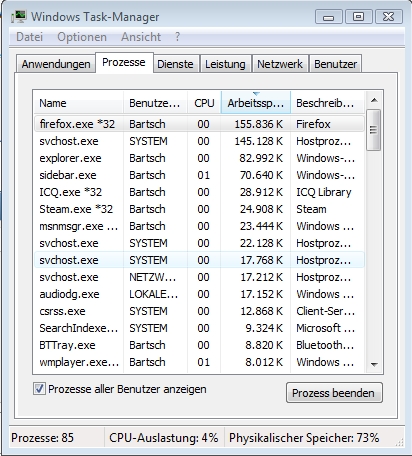Toggle 'Prozesse aller Benutzer anzeigen' checkbox

[x=39, y=389]
